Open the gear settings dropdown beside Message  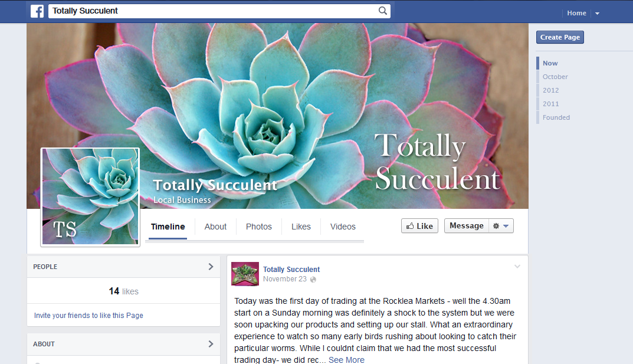click(501, 226)
